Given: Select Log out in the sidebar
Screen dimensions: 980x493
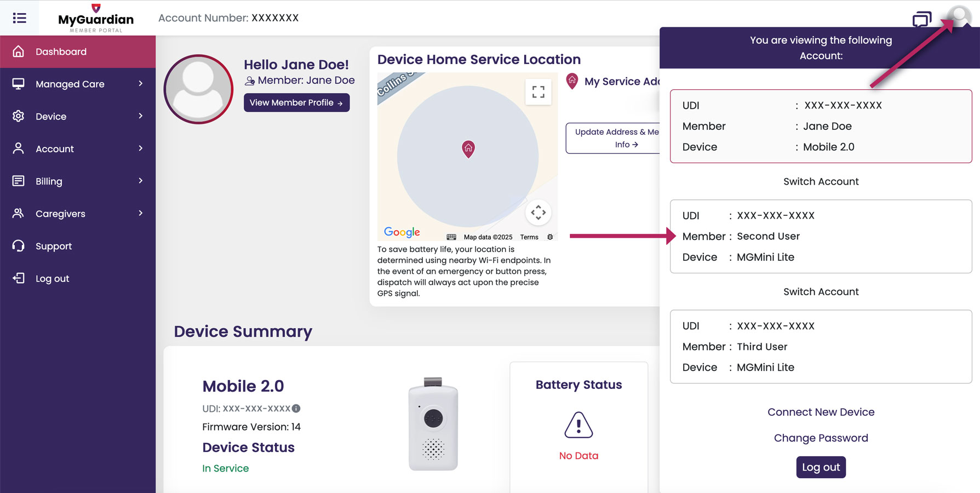Looking at the screenshot, I should (x=52, y=278).
